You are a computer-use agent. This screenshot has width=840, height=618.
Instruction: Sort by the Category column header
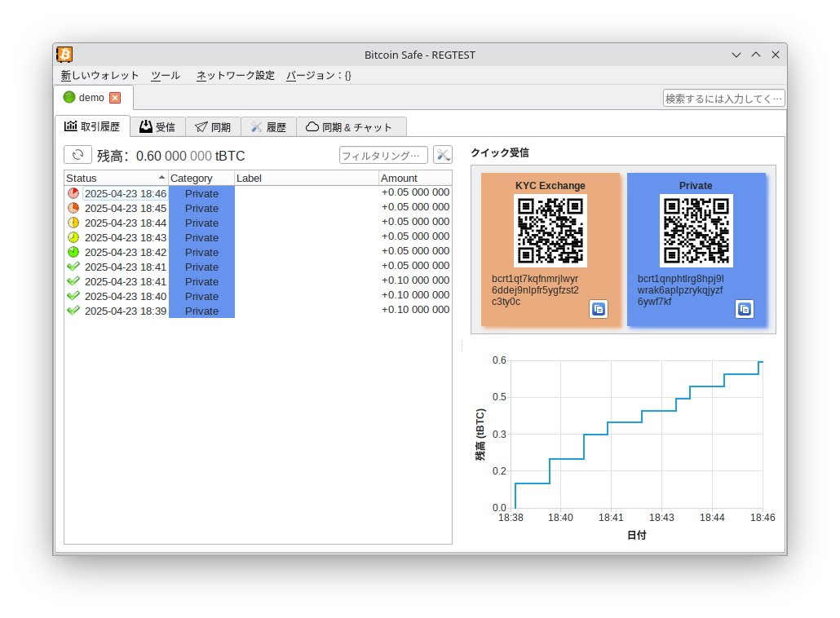tap(201, 178)
